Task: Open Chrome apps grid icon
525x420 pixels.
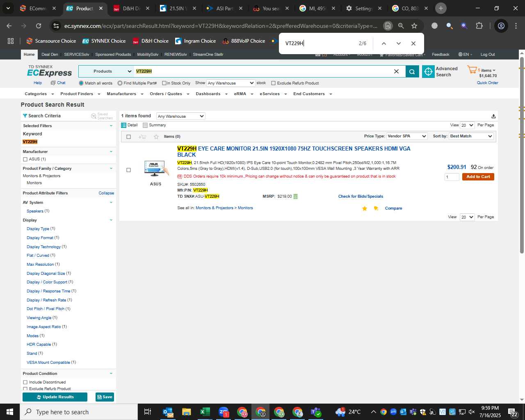Action: pyautogui.click(x=11, y=41)
